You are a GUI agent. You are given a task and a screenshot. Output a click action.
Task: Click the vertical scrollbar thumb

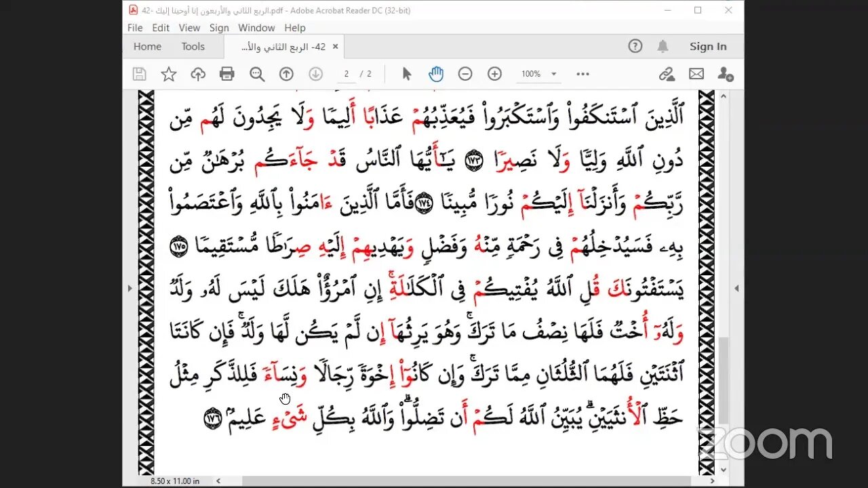[724, 380]
